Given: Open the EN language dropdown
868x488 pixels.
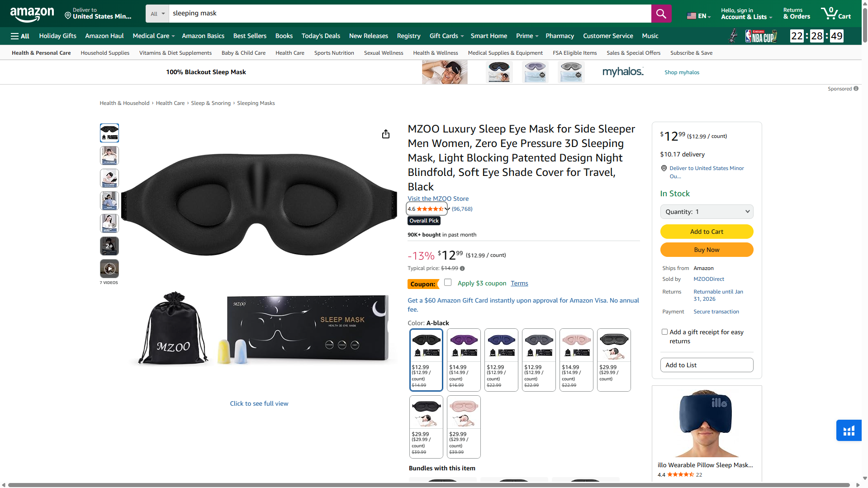Looking at the screenshot, I should point(698,15).
